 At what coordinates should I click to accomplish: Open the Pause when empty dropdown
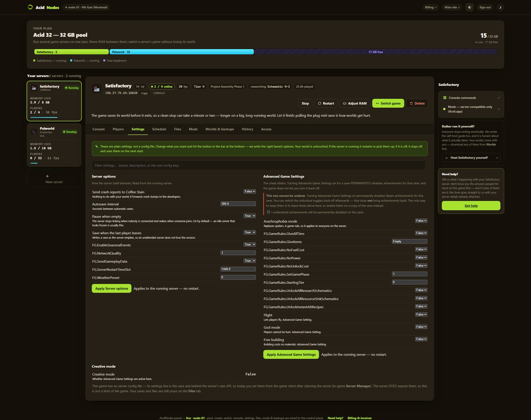click(x=250, y=216)
